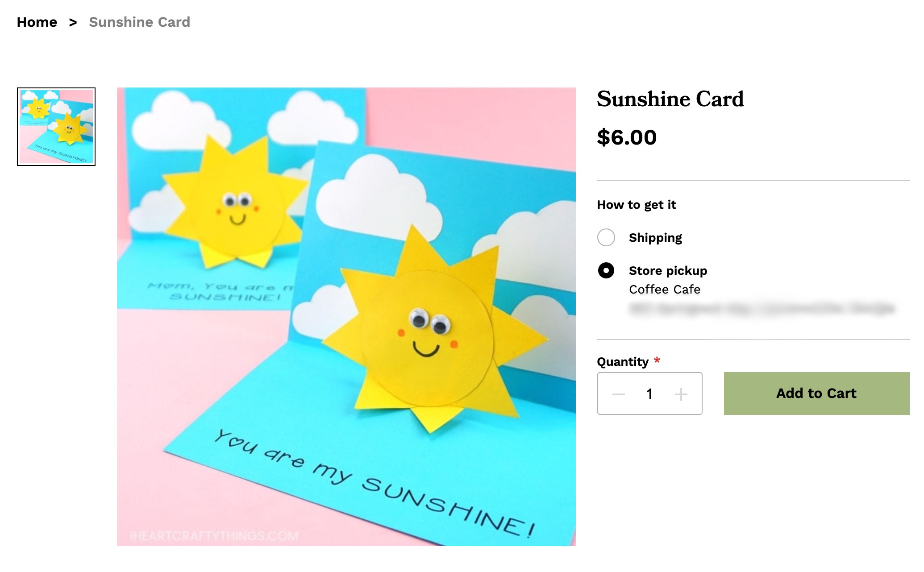
Task: Click the red required asterisk by Quantity
Action: pyautogui.click(x=657, y=361)
